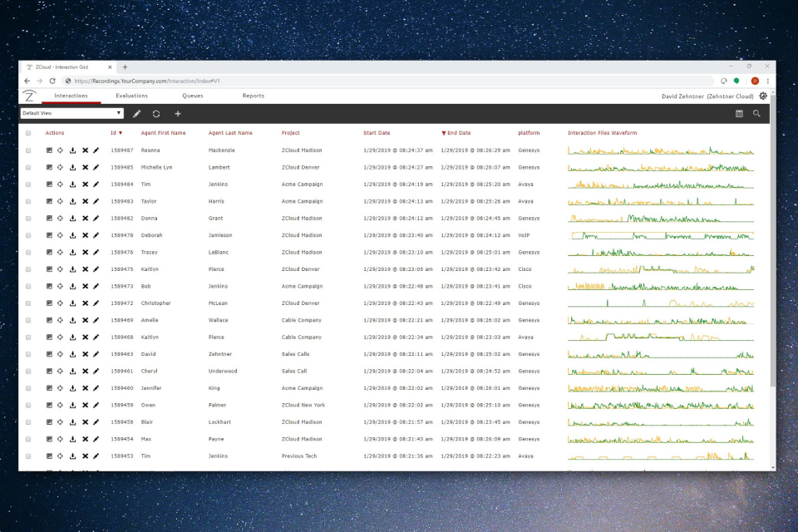Screen dimensions: 798x532
Task: Reload the browser page
Action: pos(52,81)
